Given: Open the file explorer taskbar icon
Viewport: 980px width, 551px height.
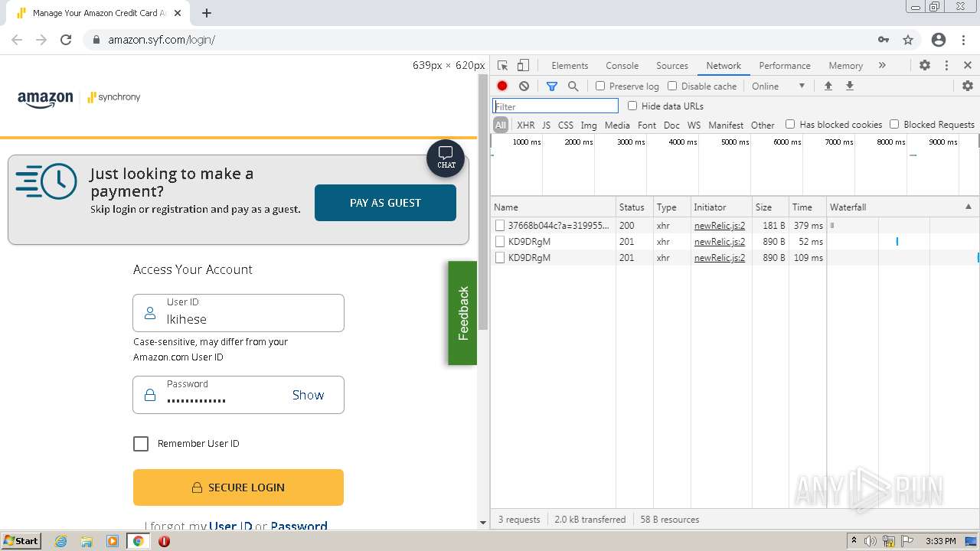Looking at the screenshot, I should click(x=87, y=541).
